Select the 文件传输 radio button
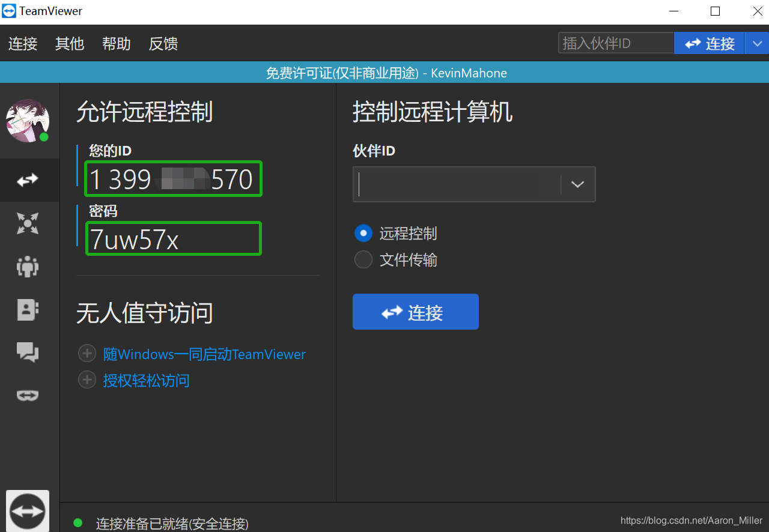The image size is (769, 532). click(363, 259)
